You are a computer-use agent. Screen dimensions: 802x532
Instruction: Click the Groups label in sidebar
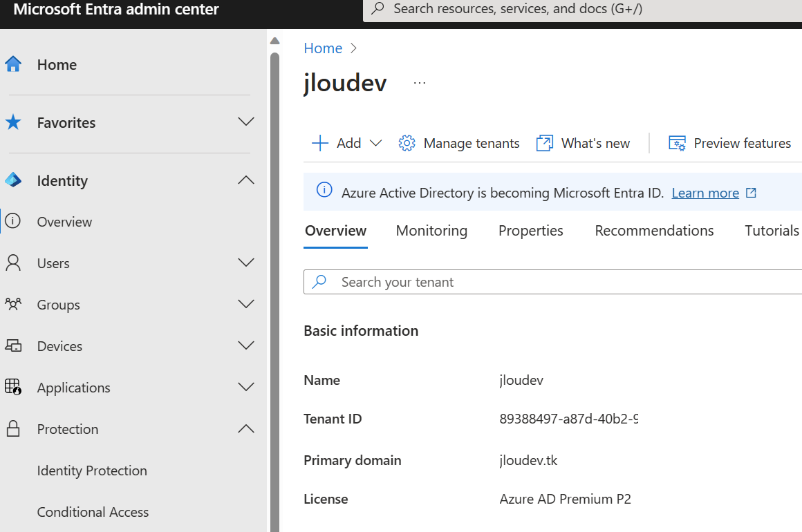point(58,305)
